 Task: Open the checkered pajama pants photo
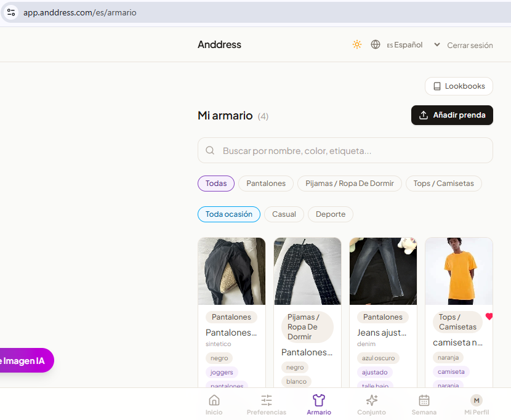(307, 271)
